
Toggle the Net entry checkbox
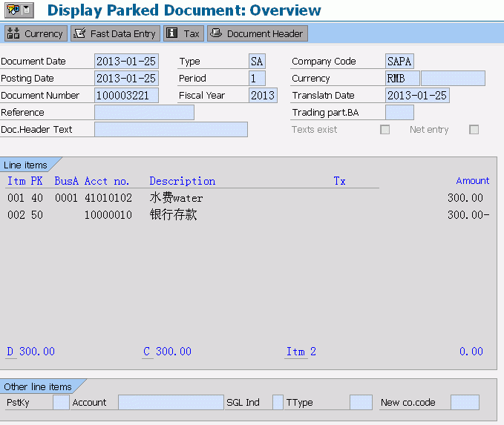click(474, 130)
